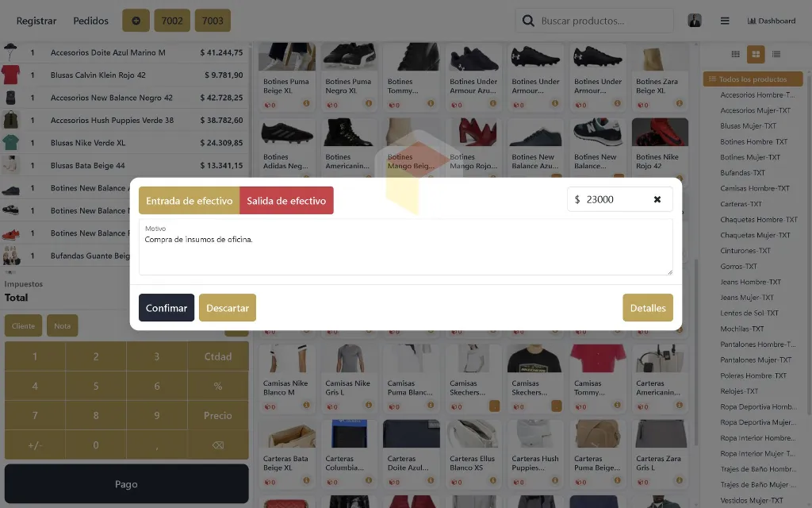Open Bufandas-TXT category
812x508 pixels.
coord(742,172)
